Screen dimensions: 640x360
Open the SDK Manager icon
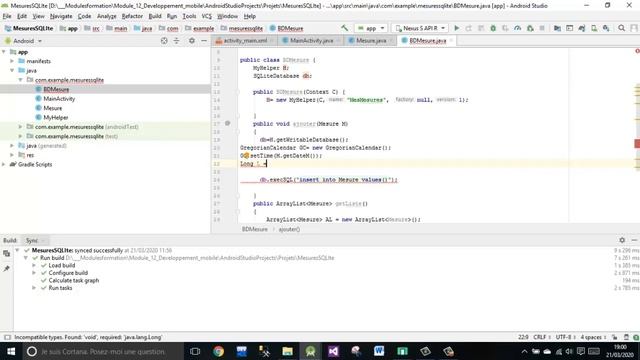tap(606, 28)
